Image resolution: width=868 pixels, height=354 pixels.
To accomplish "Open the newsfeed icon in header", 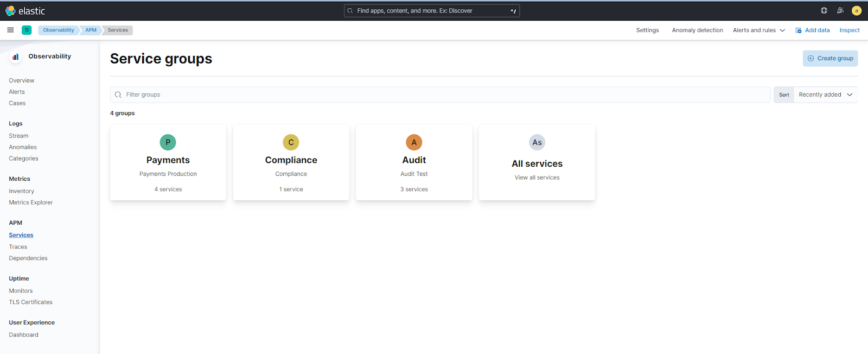I will 840,10.
